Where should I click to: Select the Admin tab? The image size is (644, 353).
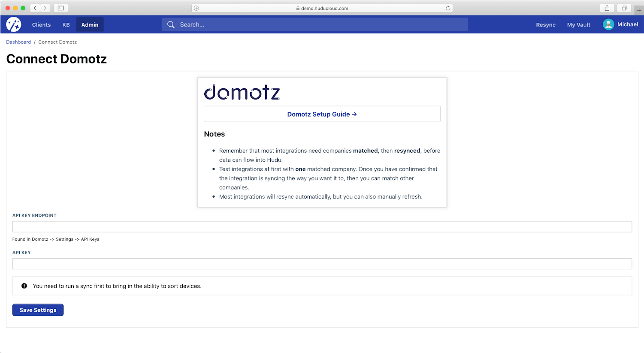click(x=90, y=25)
